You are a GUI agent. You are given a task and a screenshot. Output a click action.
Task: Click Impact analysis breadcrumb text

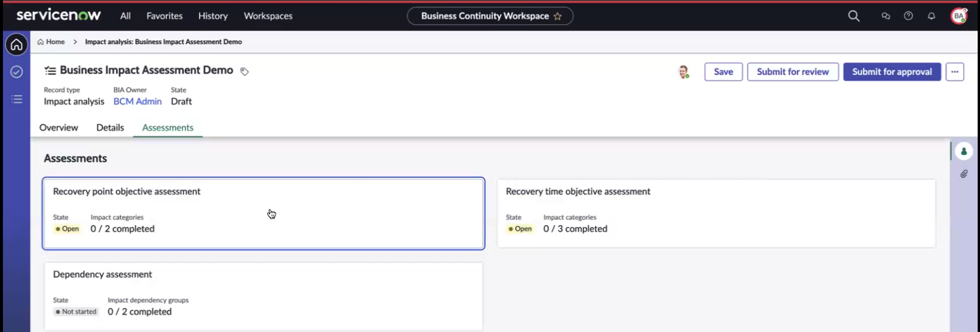163,41
